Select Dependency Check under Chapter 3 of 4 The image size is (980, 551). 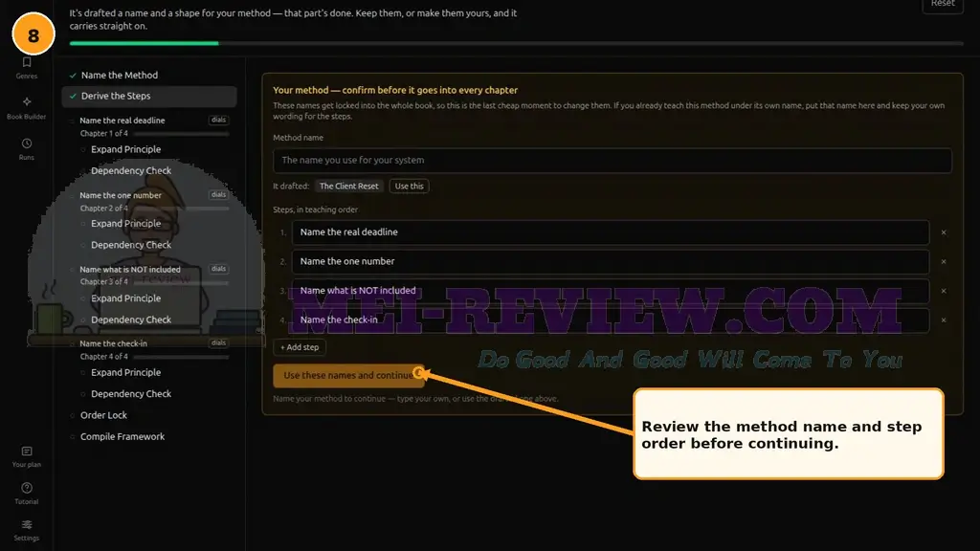click(x=130, y=320)
